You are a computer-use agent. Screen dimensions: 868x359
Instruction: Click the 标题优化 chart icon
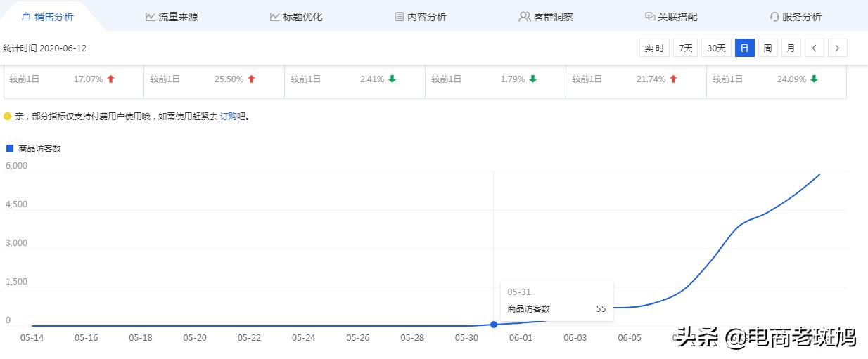point(274,16)
